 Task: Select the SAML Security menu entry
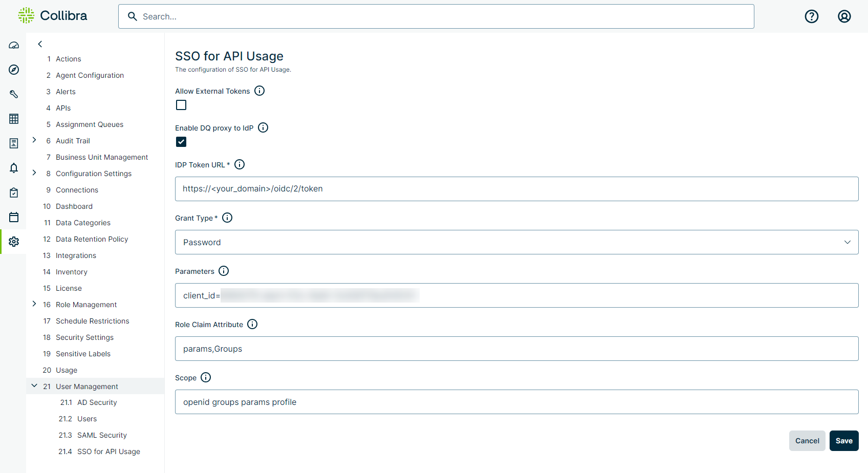point(101,435)
